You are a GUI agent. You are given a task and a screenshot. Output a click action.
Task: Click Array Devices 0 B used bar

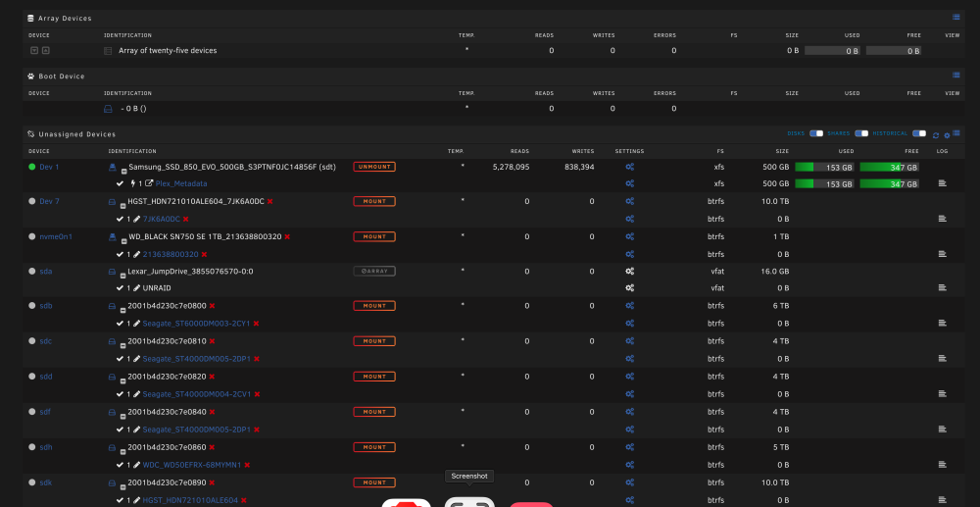pyautogui.click(x=832, y=51)
